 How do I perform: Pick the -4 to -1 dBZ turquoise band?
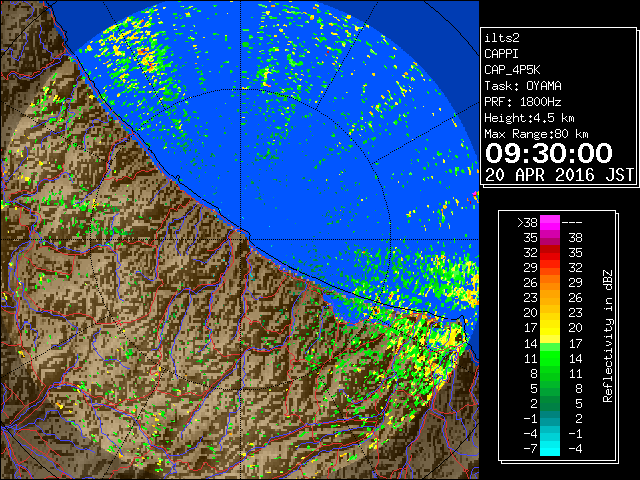pos(550,433)
